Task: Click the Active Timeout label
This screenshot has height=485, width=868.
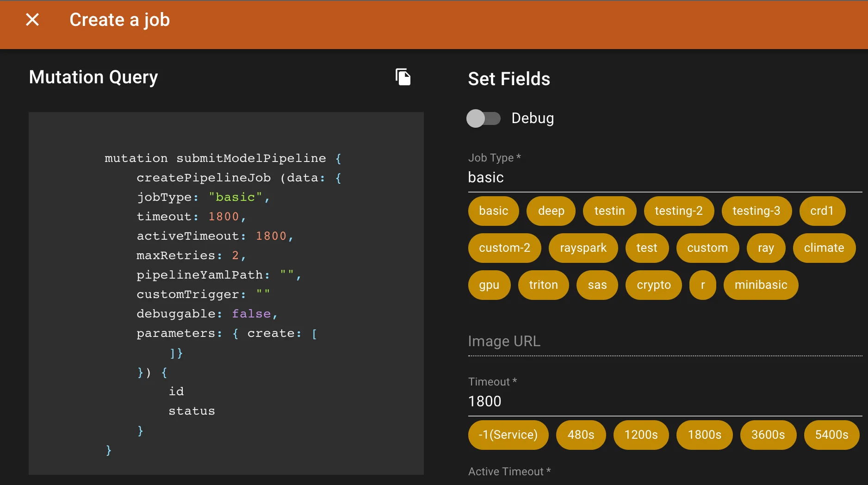Action: click(509, 472)
